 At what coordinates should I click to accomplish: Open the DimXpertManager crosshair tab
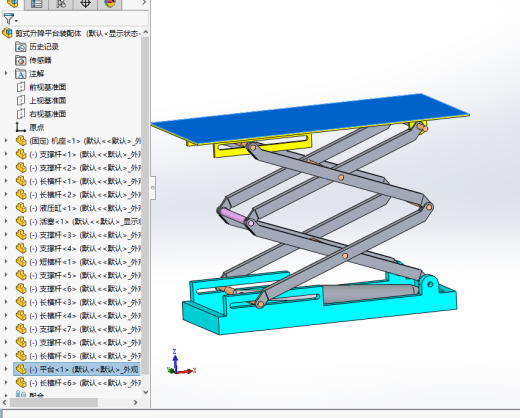tap(86, 4)
